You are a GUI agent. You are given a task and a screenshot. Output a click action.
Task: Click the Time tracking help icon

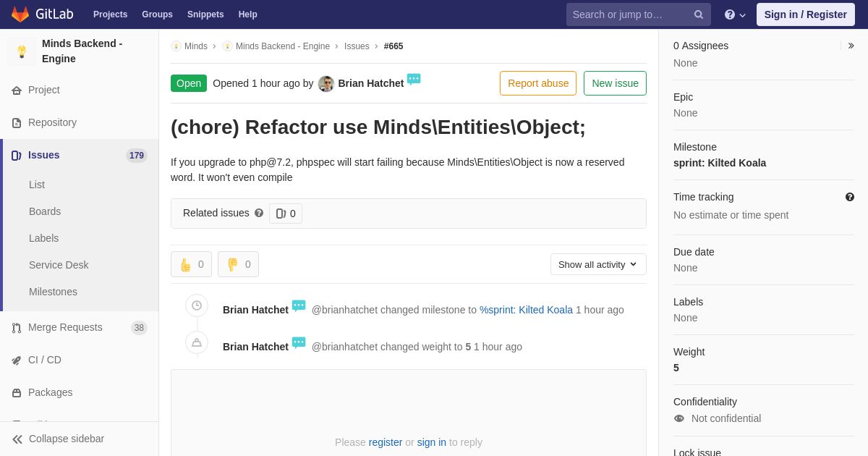[x=849, y=197]
